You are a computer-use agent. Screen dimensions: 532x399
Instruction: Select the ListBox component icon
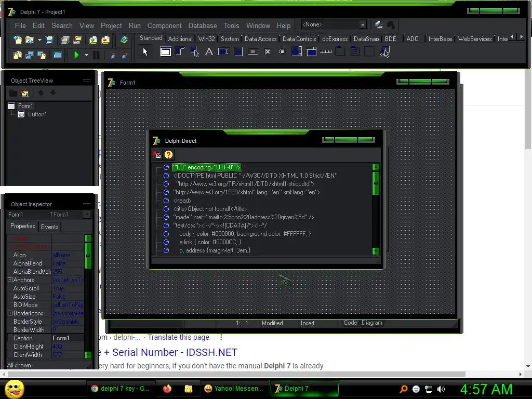[x=297, y=51]
